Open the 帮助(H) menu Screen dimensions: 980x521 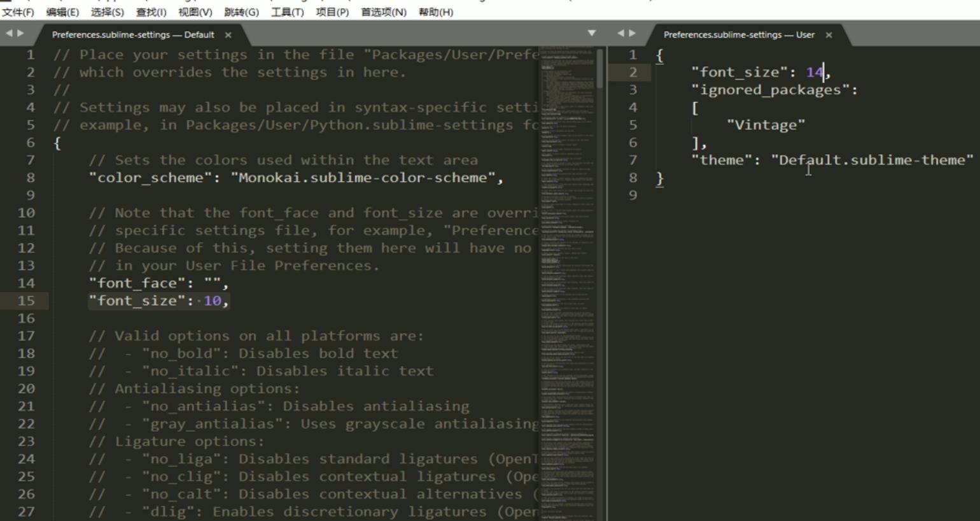[x=436, y=12]
